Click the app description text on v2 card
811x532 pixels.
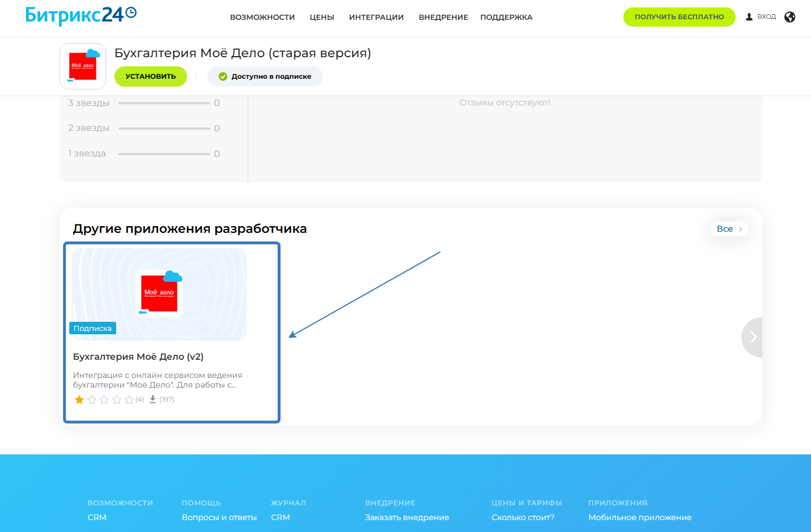(158, 380)
